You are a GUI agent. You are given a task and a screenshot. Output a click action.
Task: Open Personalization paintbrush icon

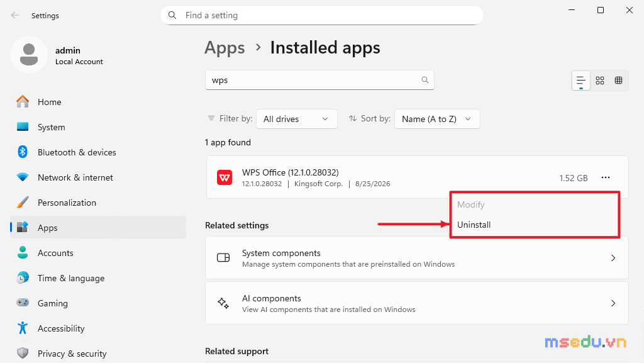point(23,203)
